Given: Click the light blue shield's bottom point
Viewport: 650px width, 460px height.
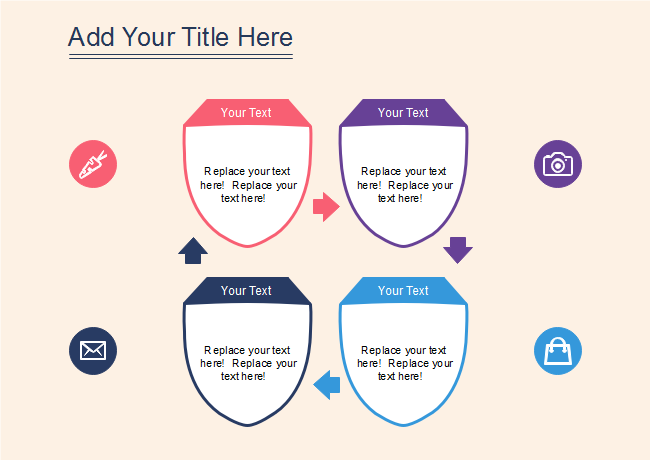Looking at the screenshot, I should coord(404,424).
